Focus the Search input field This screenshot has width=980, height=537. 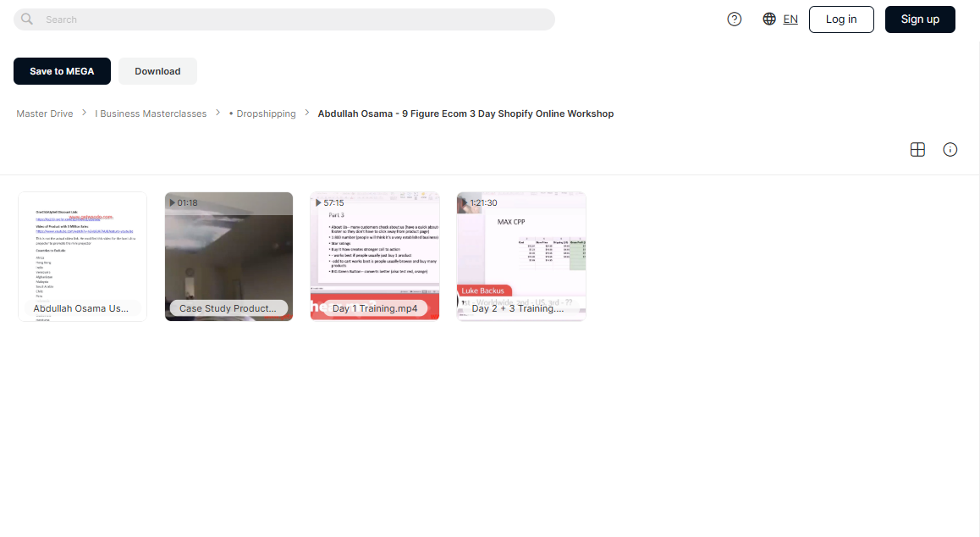click(284, 19)
